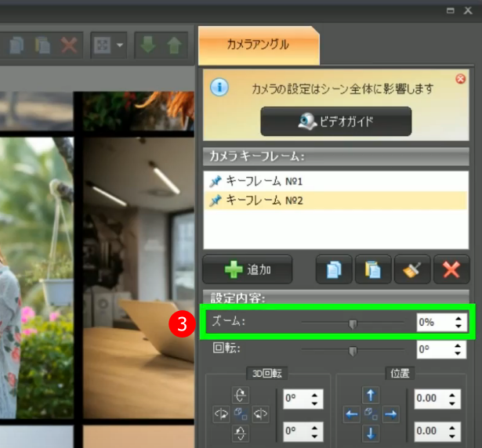Switch to the カメラアングル tab

click(258, 45)
